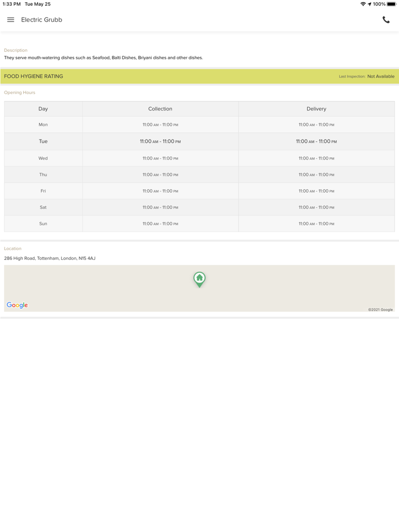Click Wednesday's Delivery hours
Viewport: 399px width, 532px height.
316,158
